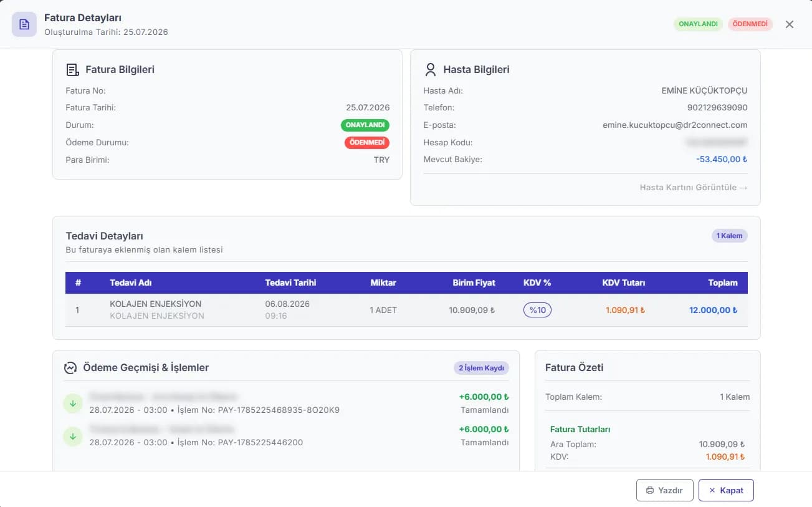Click the 10.909,09 ₺ unit price cell
812x507 pixels.
click(472, 310)
